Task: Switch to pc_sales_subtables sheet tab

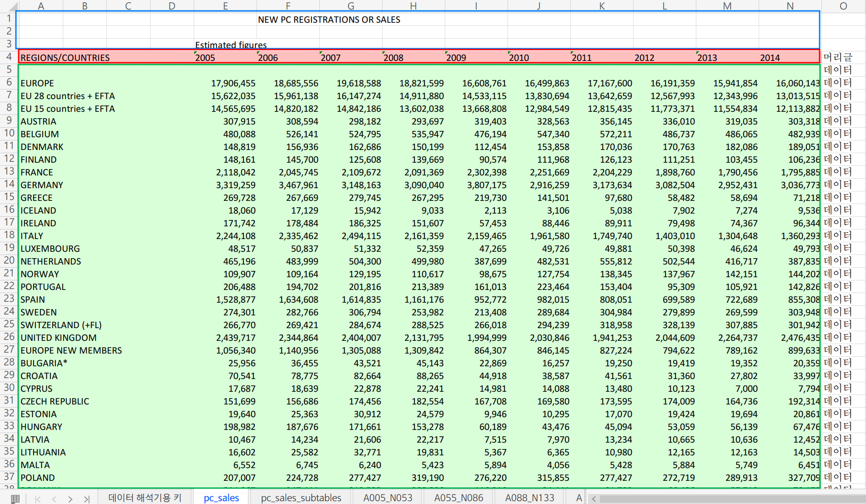Action: tap(301, 498)
